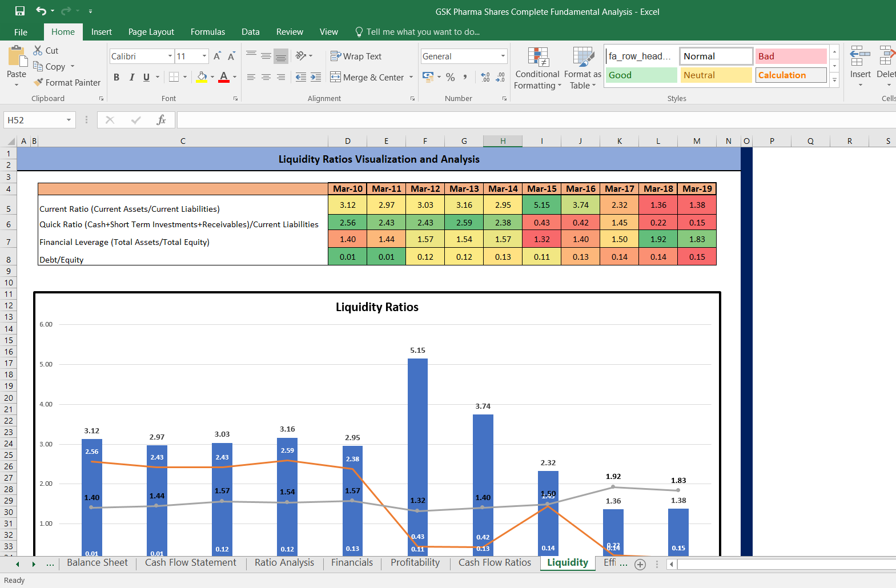Click the Decrease Indent icon
Viewport: 896px width, 588px height.
point(301,77)
